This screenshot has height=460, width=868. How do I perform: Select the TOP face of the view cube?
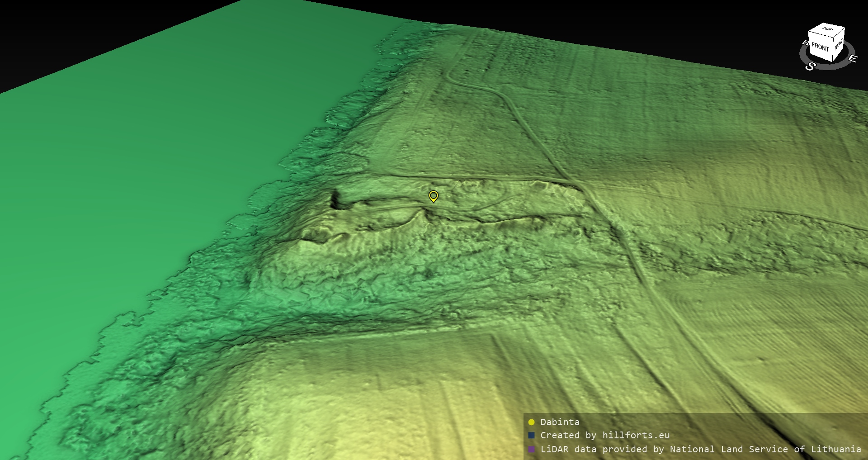pos(827,29)
